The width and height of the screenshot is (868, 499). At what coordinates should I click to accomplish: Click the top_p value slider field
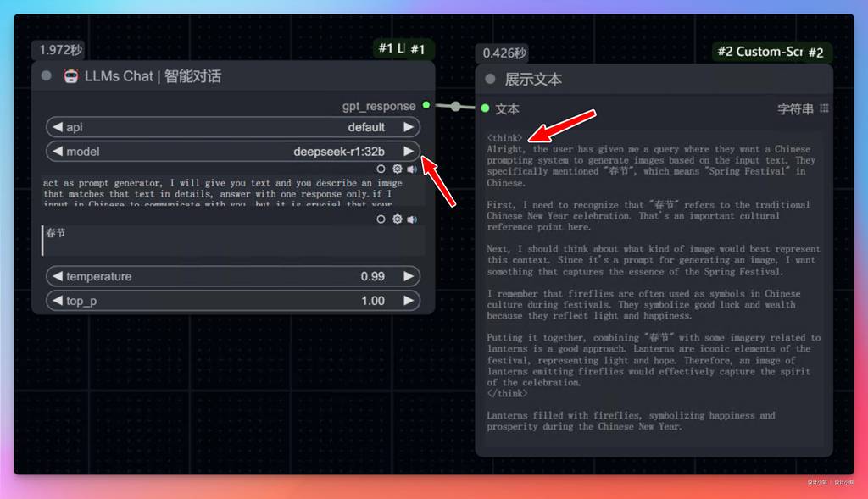pos(233,301)
